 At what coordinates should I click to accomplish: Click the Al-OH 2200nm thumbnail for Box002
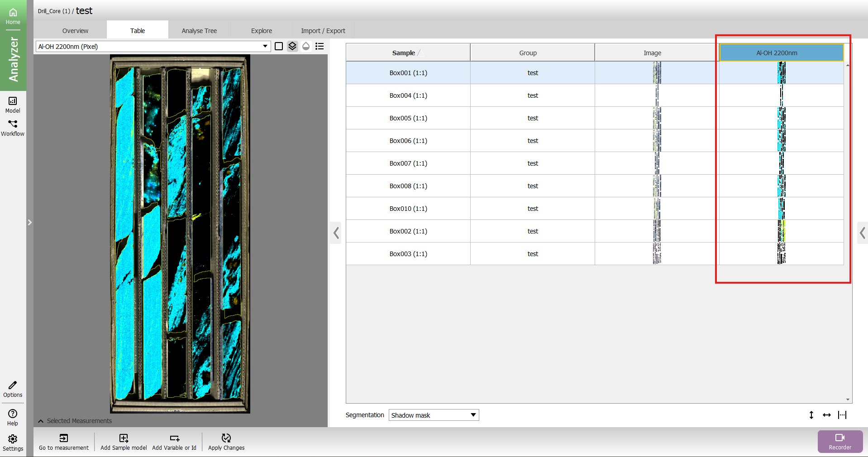(781, 231)
